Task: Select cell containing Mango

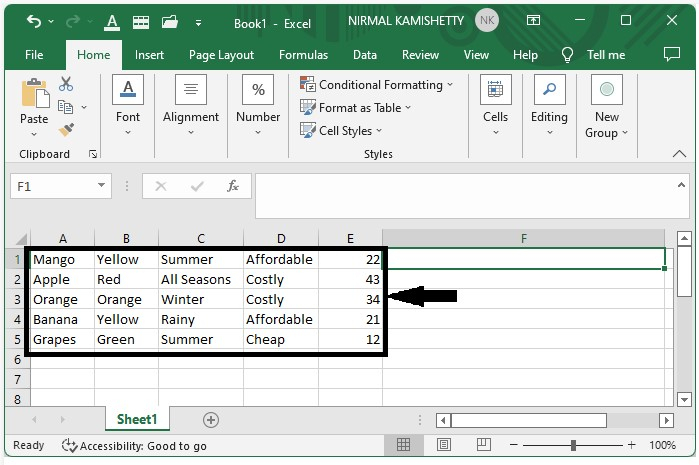Action: (x=62, y=259)
